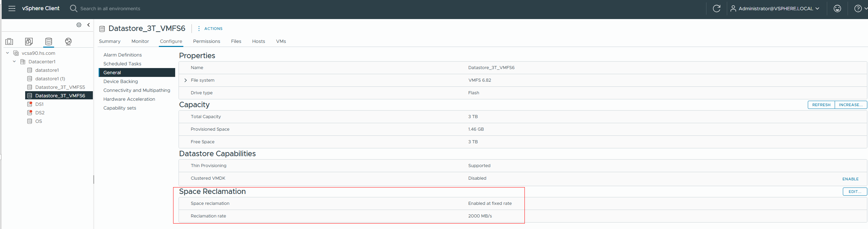Switch to Networking inventory view

coord(68,42)
